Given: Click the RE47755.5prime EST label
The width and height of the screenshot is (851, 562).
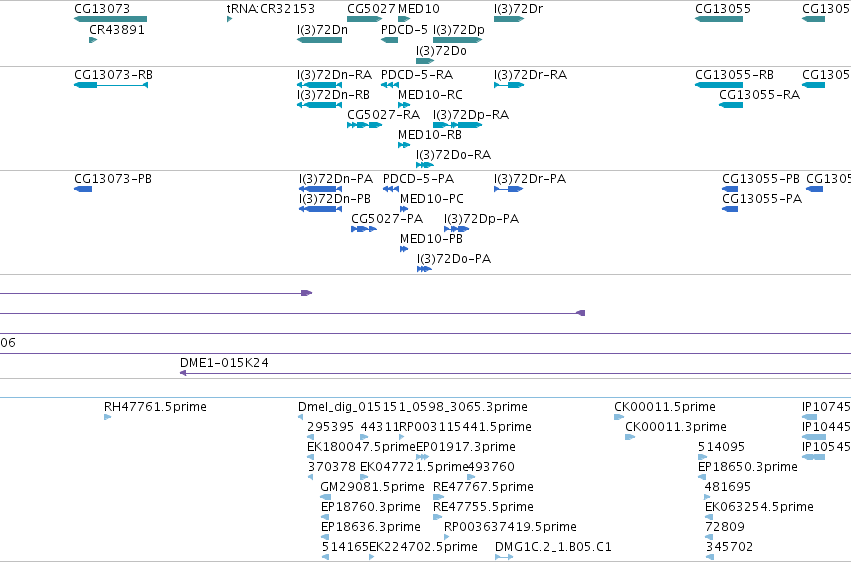Looking at the screenshot, I should (483, 507).
